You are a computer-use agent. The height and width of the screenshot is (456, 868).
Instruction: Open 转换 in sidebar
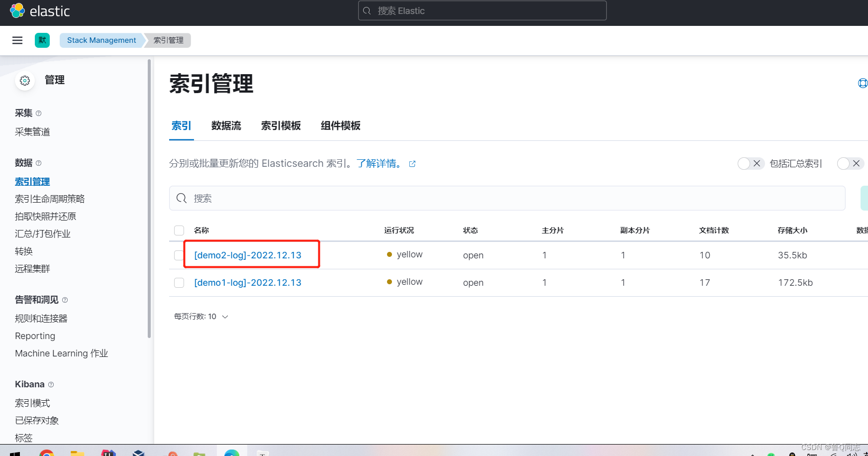click(24, 251)
